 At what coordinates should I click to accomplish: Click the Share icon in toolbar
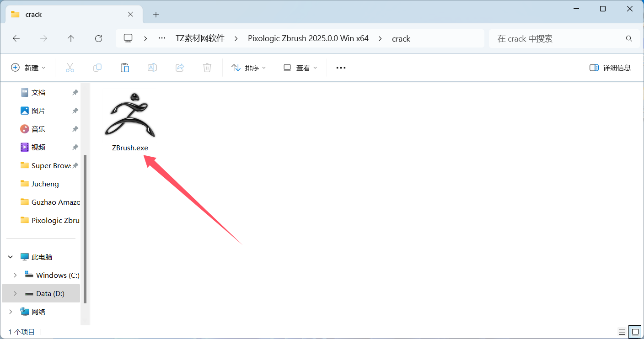(x=180, y=68)
